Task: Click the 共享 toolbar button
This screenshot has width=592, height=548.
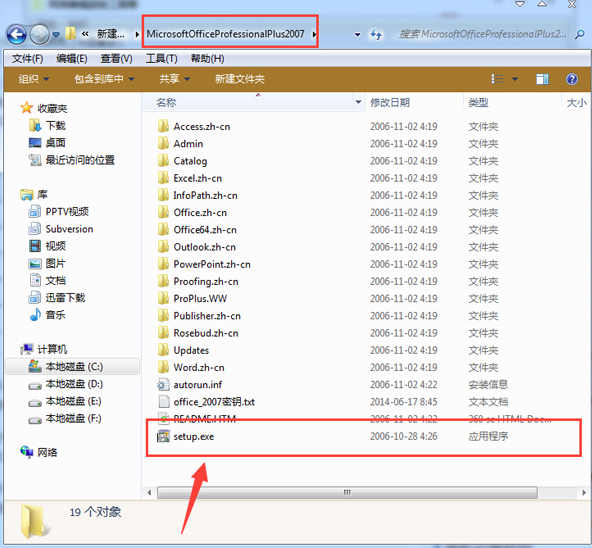Action: (174, 79)
